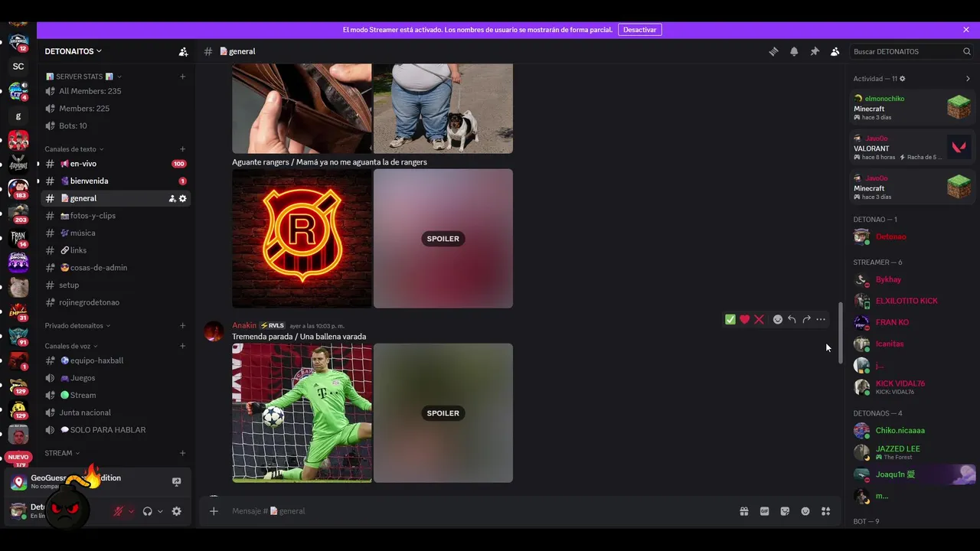Reveal spoiler beside Rangers neon logo

pos(443,239)
